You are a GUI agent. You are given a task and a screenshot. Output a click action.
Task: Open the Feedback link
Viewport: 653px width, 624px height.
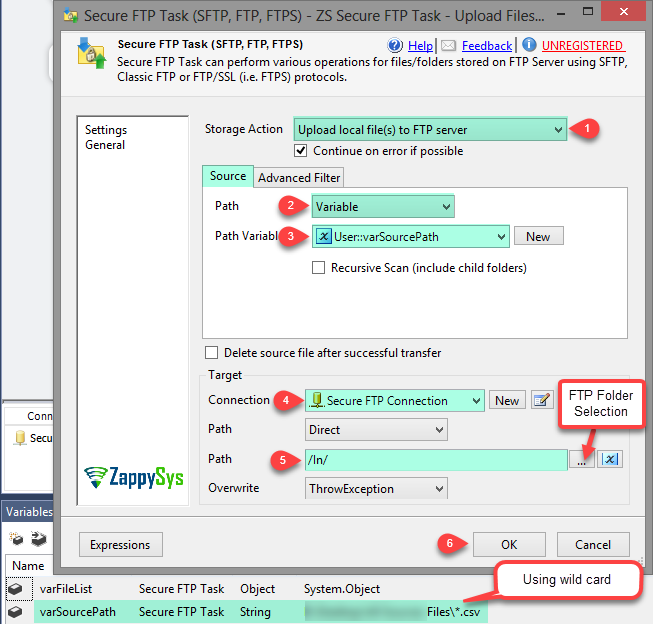487,45
